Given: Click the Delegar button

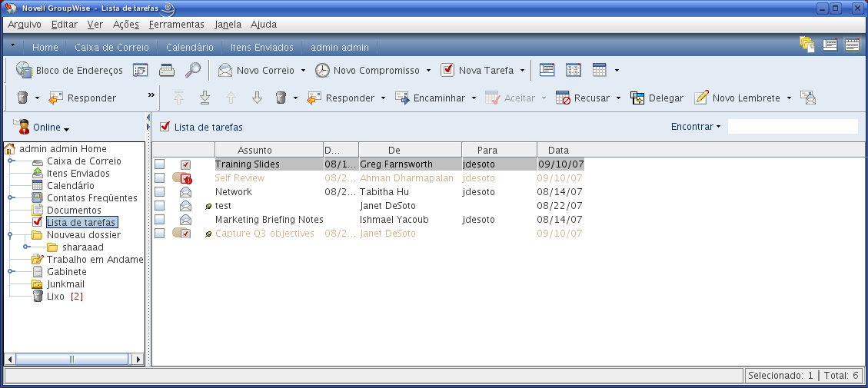Looking at the screenshot, I should (657, 98).
